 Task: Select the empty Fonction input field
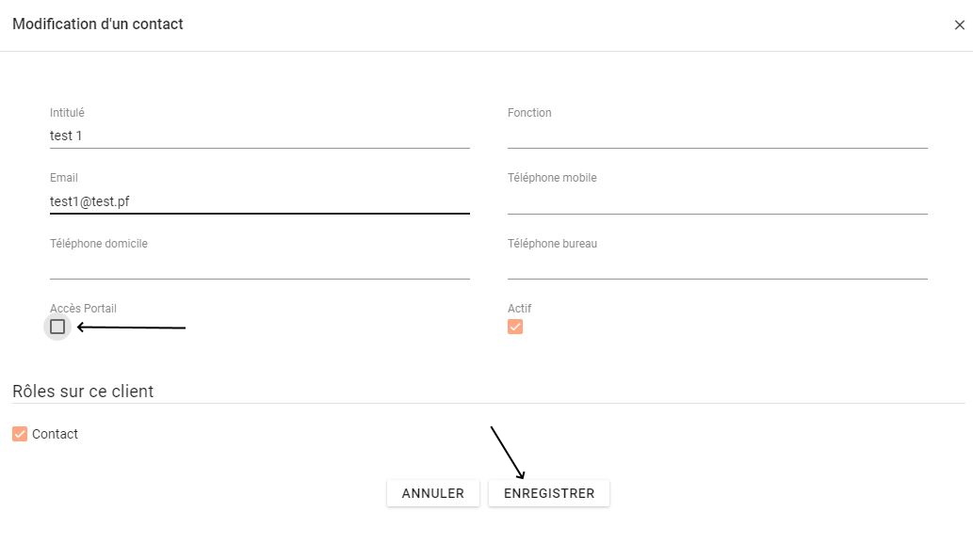[717, 136]
